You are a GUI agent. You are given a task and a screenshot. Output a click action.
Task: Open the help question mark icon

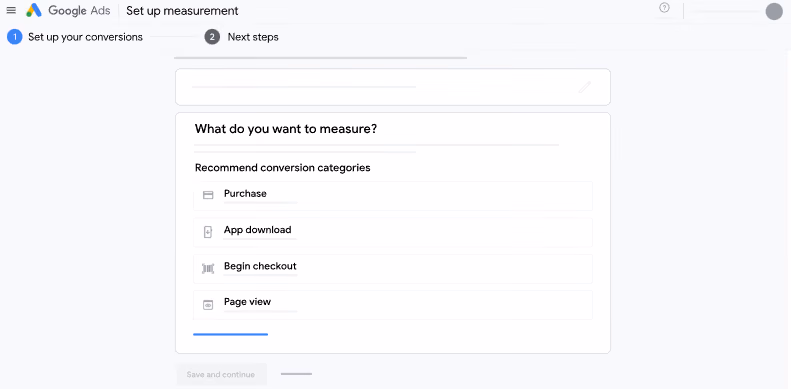pos(664,8)
